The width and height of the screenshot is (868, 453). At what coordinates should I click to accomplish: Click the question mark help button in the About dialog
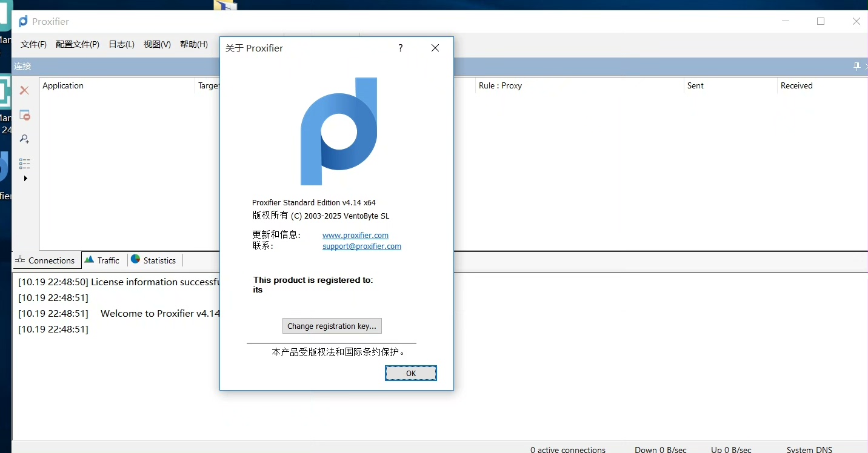[400, 48]
